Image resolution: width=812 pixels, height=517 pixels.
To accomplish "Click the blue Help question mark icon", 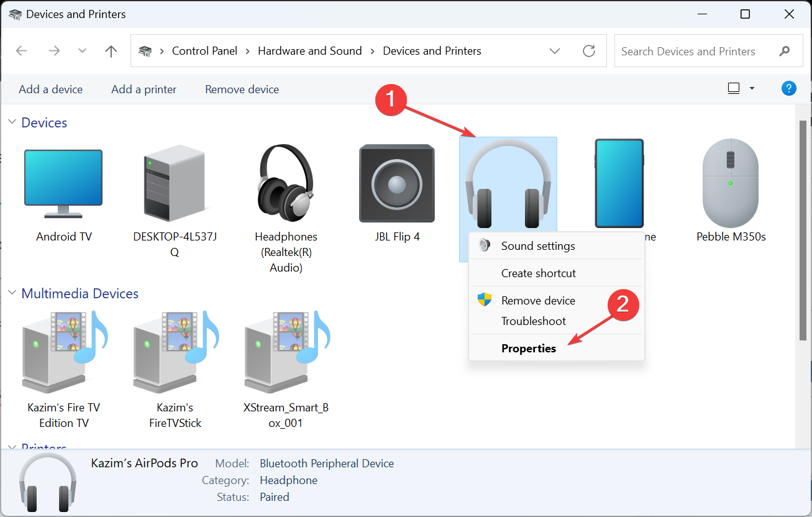I will pos(788,88).
